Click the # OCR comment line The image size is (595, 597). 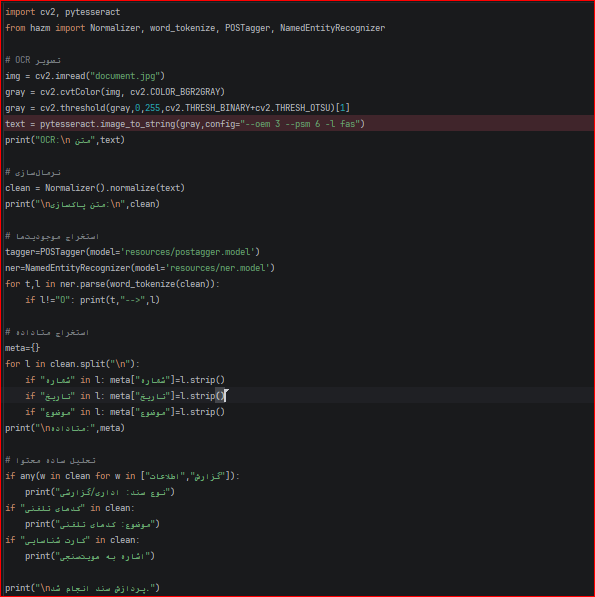tap(33, 60)
